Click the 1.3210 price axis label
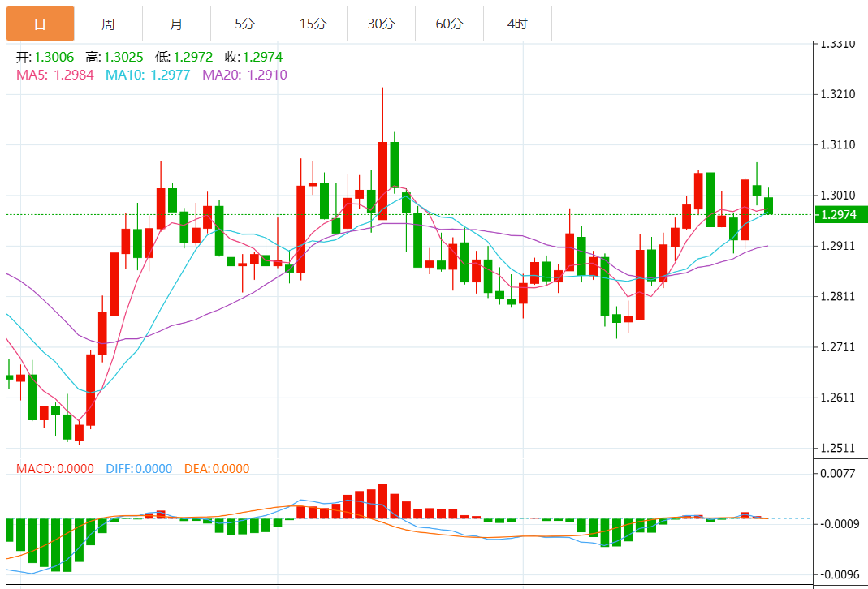This screenshot has height=589, width=868. tap(838, 94)
